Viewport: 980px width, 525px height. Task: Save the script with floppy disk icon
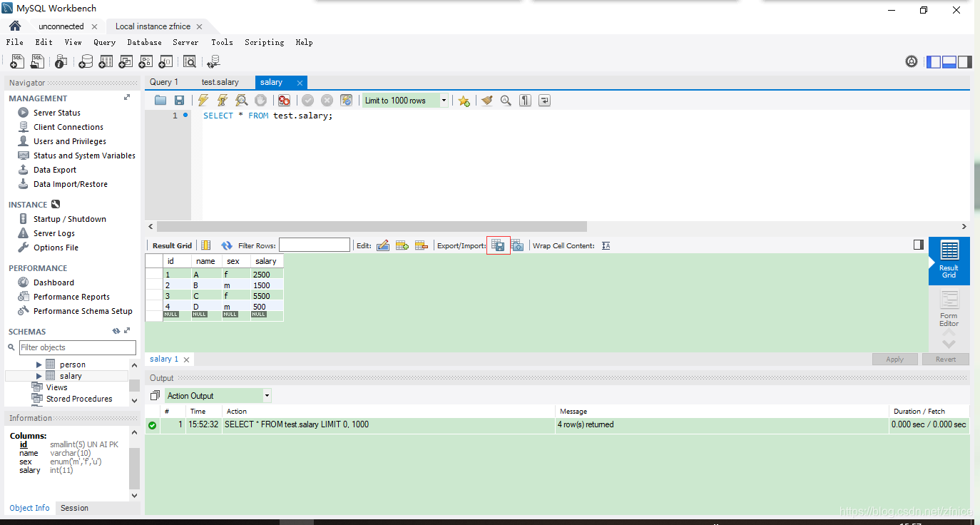click(179, 101)
